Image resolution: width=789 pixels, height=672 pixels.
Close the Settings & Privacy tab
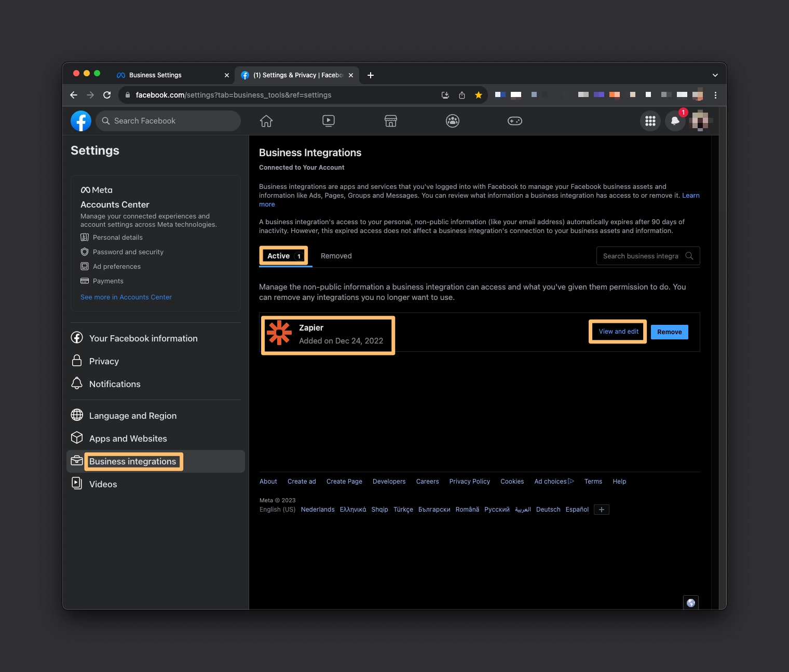(351, 75)
